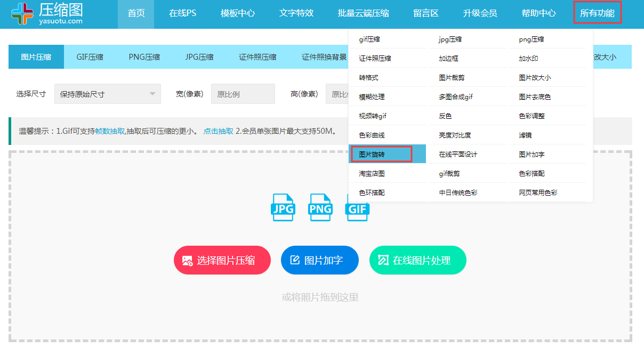Open 在线PS in the top navigation
Image resolution: width=644 pixels, height=348 pixels.
tap(183, 14)
